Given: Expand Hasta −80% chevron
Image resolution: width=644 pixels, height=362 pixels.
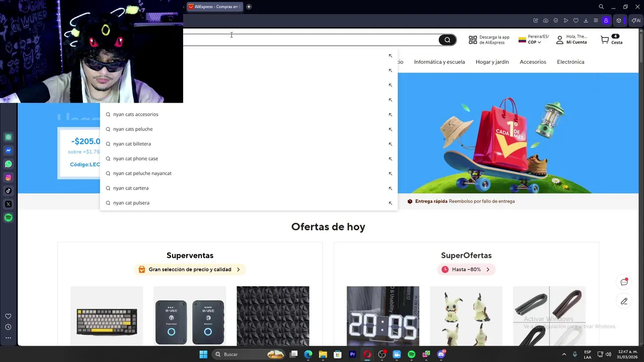Looking at the screenshot, I should 488,269.
